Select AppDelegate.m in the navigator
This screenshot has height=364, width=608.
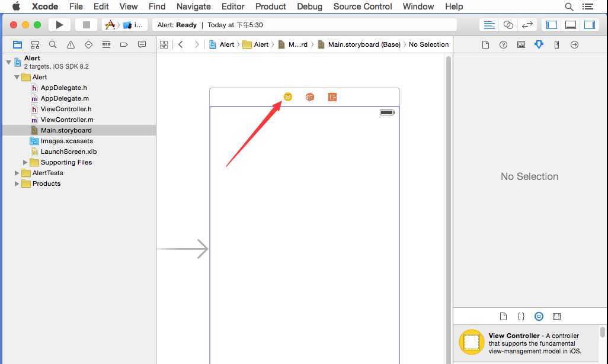(x=65, y=98)
